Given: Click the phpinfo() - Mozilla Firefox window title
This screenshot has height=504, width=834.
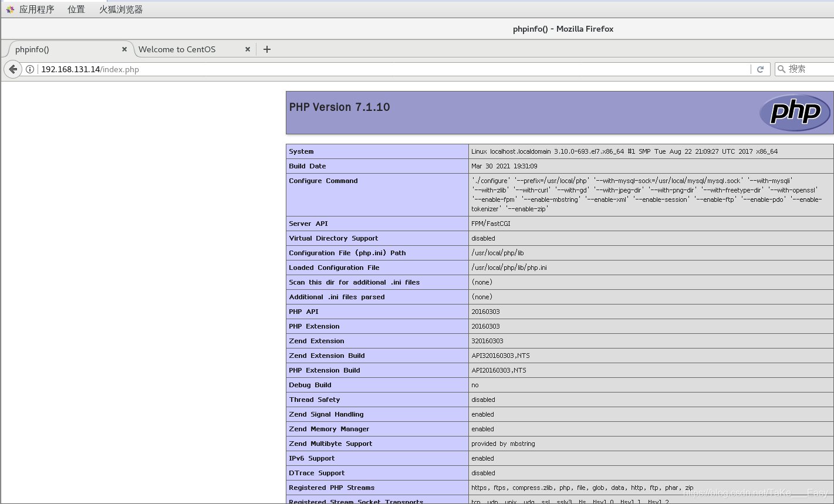Looking at the screenshot, I should pos(563,29).
